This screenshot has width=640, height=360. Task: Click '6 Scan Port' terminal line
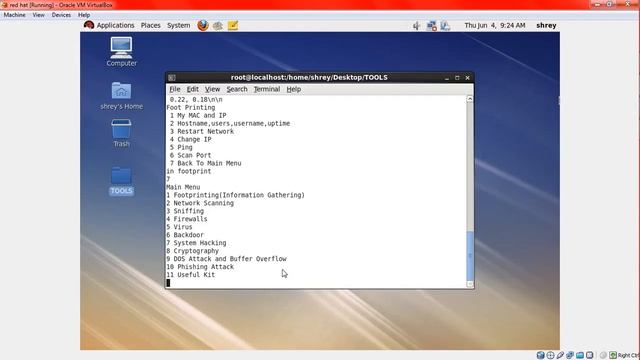(191, 155)
